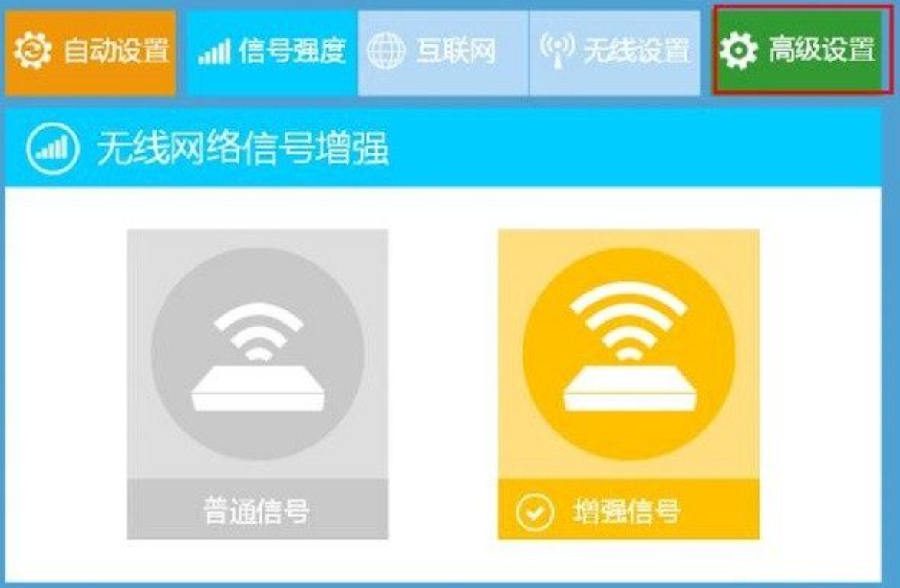Click the white router box in the yellow circle
This screenshot has width=900, height=588.
630,389
